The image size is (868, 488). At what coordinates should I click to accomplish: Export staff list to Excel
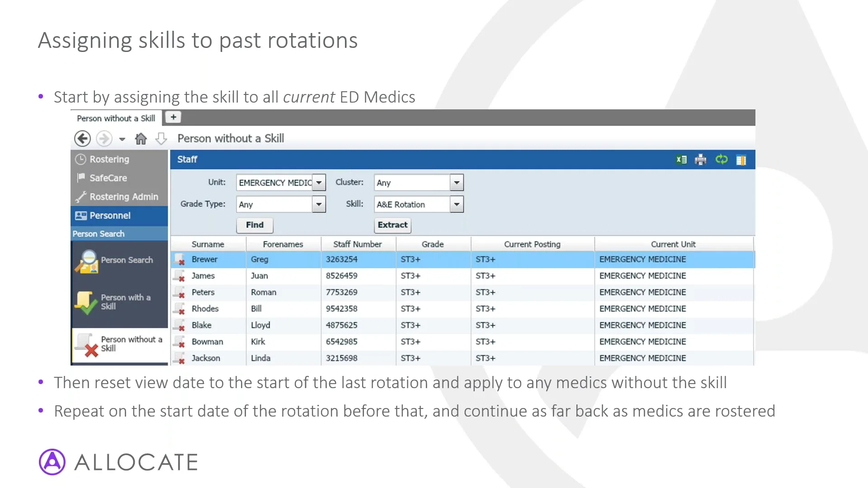tap(681, 160)
